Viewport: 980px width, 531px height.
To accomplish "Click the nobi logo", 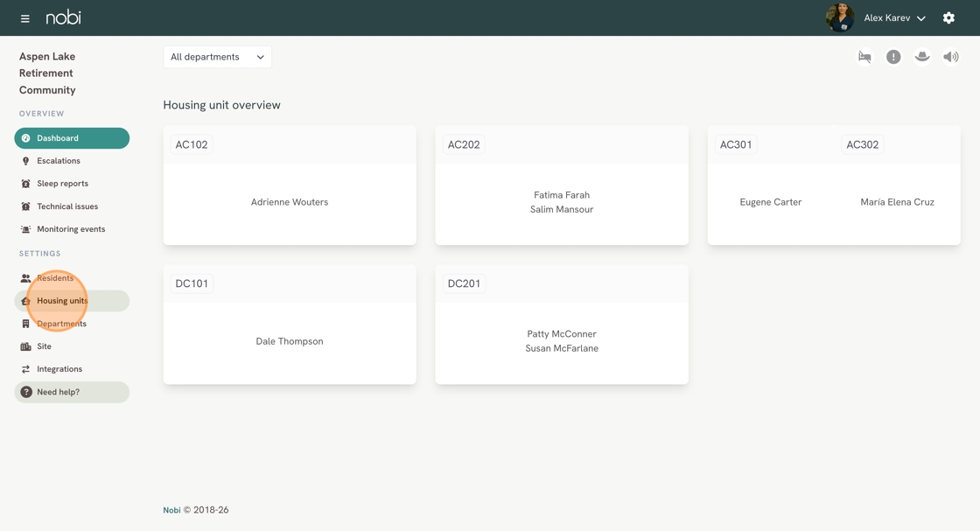I will point(63,17).
